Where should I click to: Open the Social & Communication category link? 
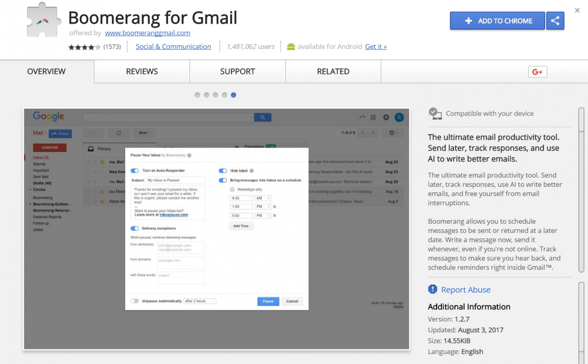point(173,47)
